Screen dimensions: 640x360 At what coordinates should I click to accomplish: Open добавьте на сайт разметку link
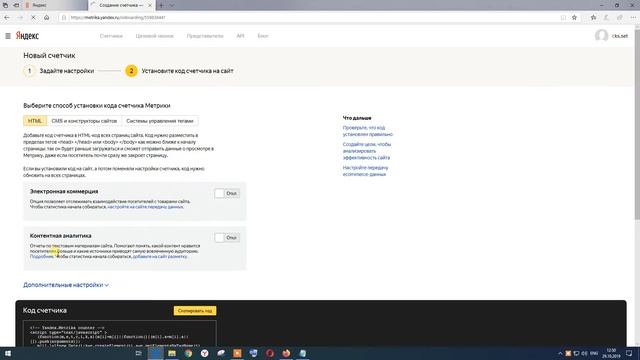pyautogui.click(x=160, y=257)
